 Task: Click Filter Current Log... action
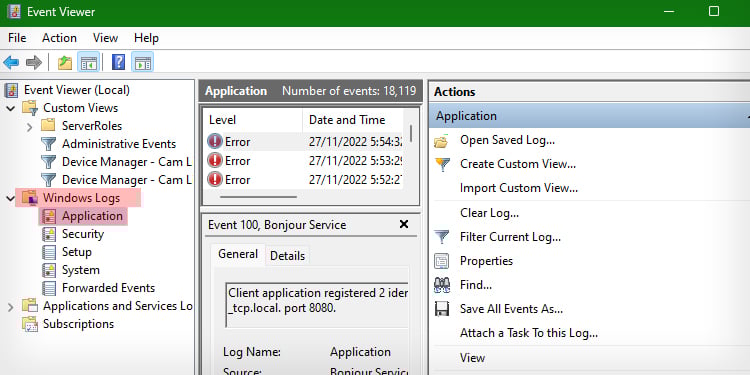click(510, 237)
